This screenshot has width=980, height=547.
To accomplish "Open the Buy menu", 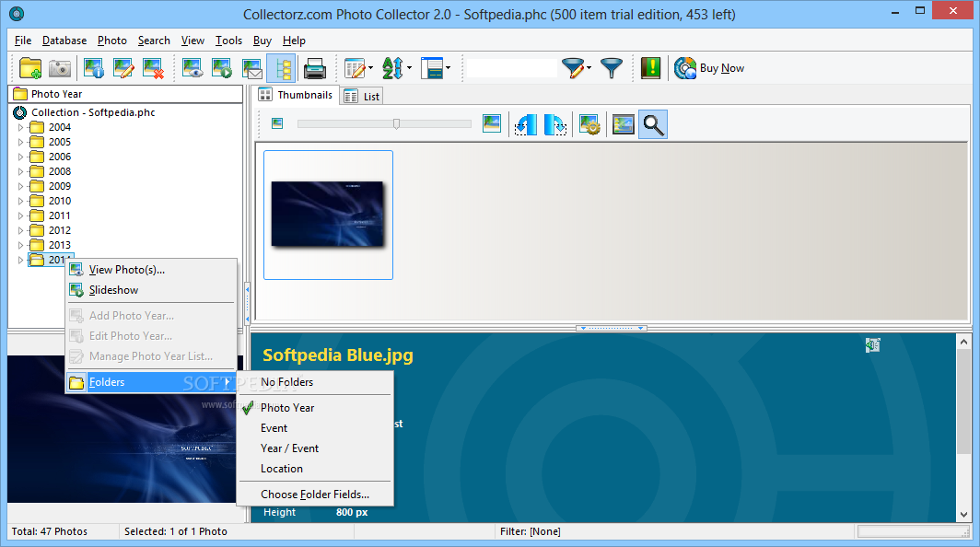I will (262, 41).
